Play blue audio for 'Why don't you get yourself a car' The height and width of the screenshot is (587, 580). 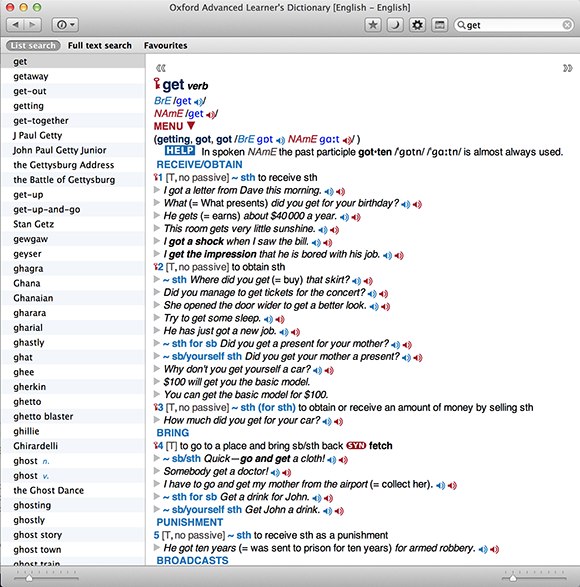pos(317,371)
